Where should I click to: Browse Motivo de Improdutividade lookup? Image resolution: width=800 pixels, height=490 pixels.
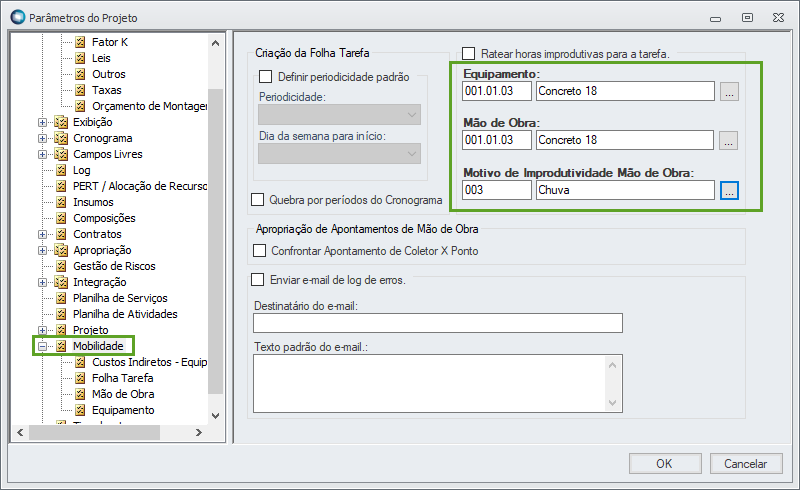point(729,190)
